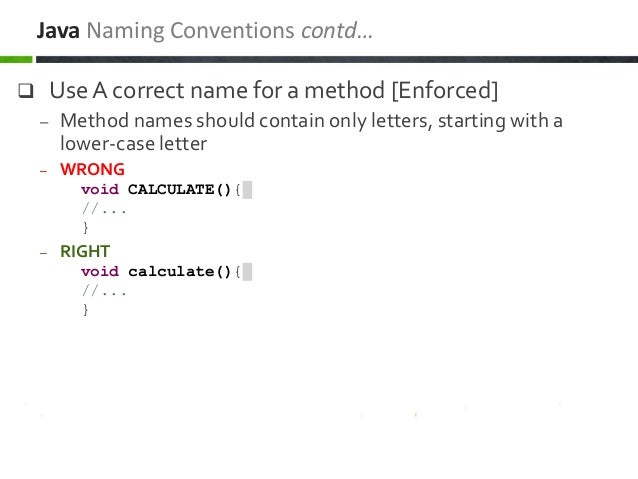Image resolution: width=638 pixels, height=479 pixels.
Task: Click the bold 'Java' title word
Action: click(58, 31)
